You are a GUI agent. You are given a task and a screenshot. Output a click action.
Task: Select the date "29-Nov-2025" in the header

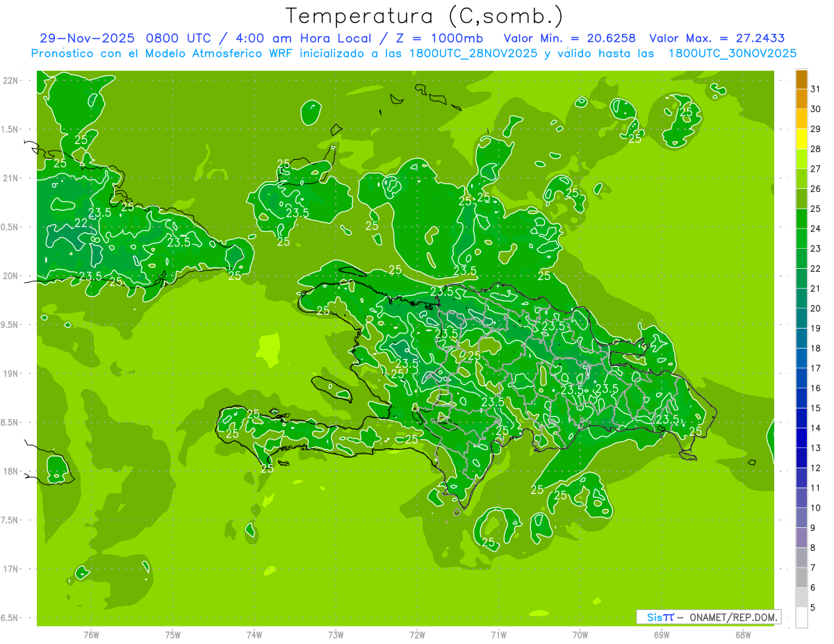tap(86, 38)
